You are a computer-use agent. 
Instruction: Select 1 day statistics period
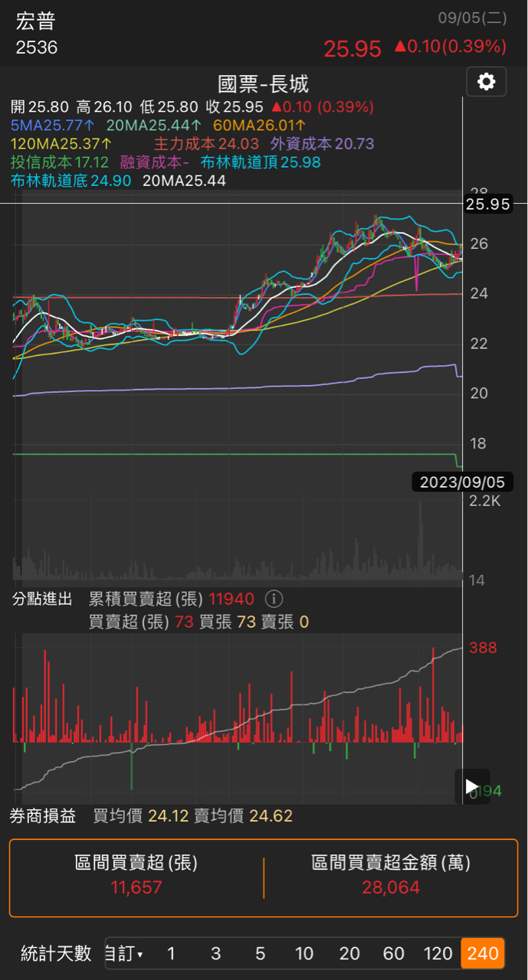[171, 954]
